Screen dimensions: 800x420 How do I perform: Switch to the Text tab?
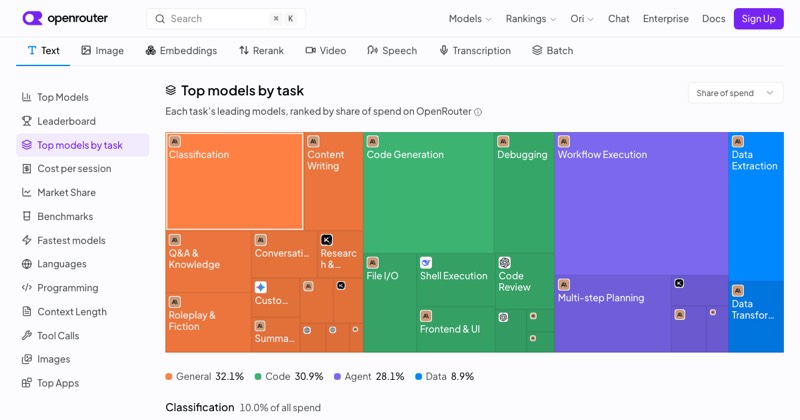click(43, 51)
